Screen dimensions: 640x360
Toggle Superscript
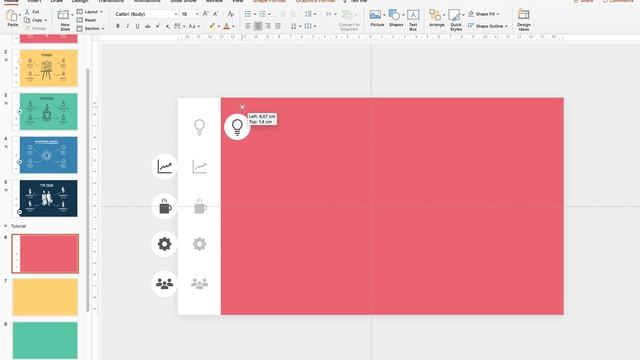coord(158,26)
